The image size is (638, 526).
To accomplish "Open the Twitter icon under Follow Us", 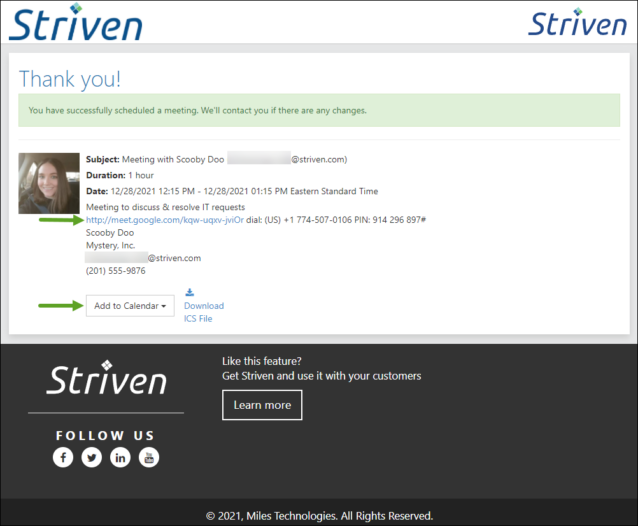I will pos(92,457).
